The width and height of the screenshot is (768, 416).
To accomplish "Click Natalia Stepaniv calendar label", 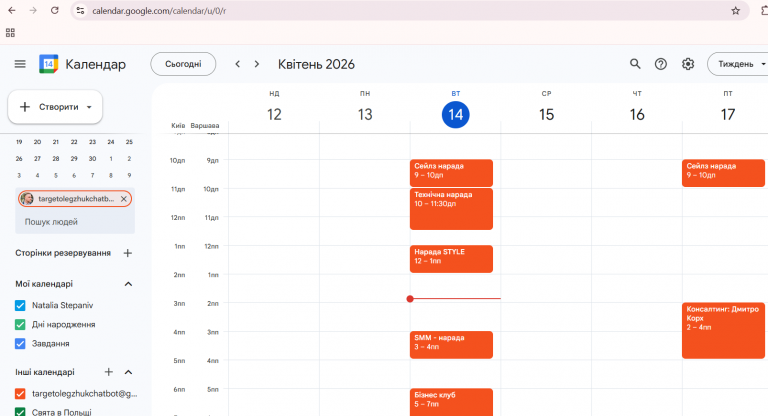I will [x=63, y=305].
